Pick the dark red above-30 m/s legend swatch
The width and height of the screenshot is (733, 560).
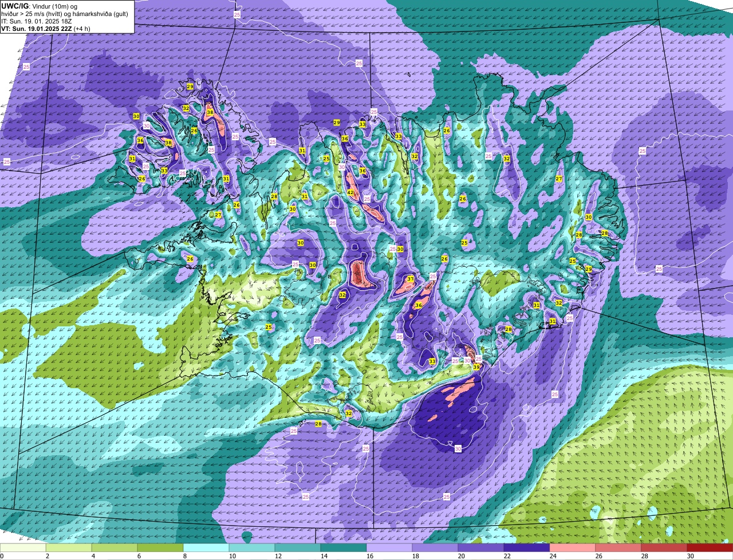(x=710, y=548)
